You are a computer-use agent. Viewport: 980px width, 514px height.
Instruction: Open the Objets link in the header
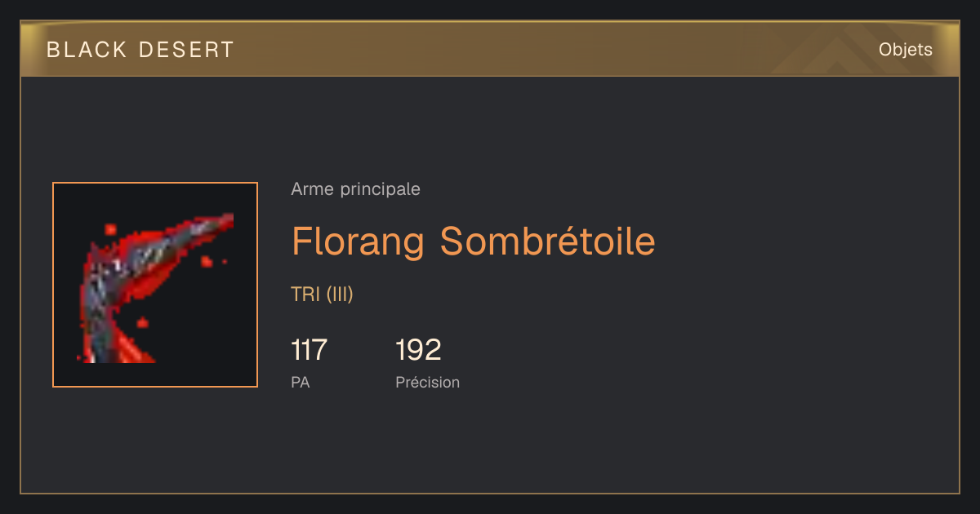coord(906,50)
